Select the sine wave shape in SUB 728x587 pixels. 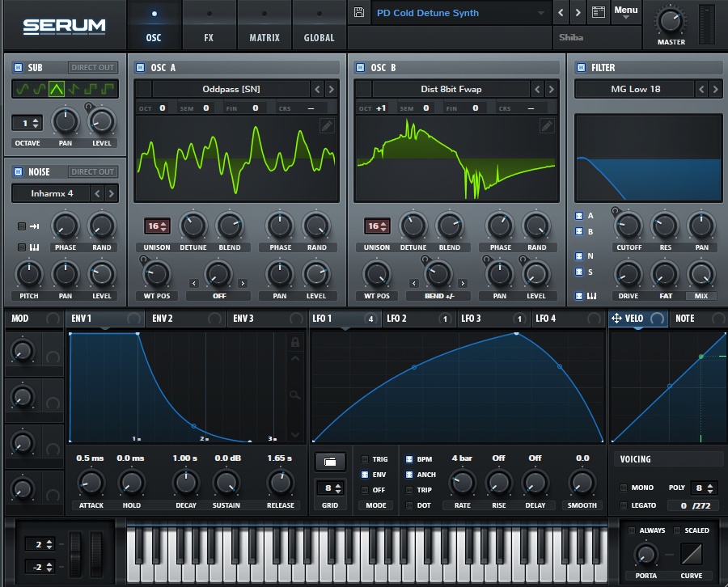click(23, 89)
